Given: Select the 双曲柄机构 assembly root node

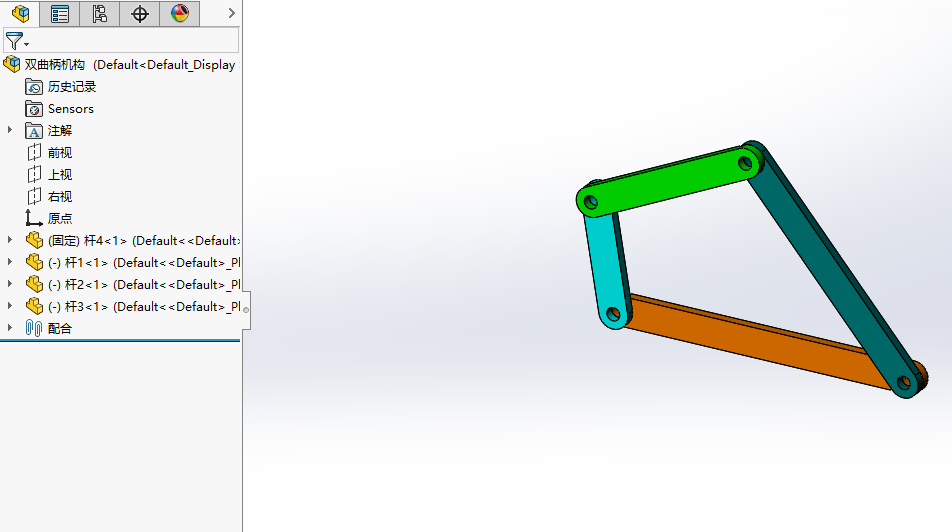Looking at the screenshot, I should click(x=129, y=64).
